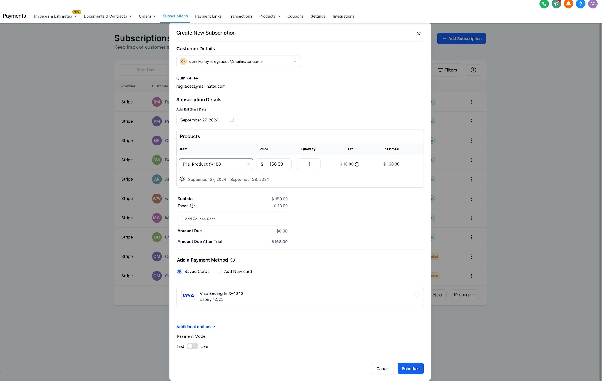This screenshot has width=602, height=381.
Task: Open the Settings tab
Action: [x=318, y=17]
